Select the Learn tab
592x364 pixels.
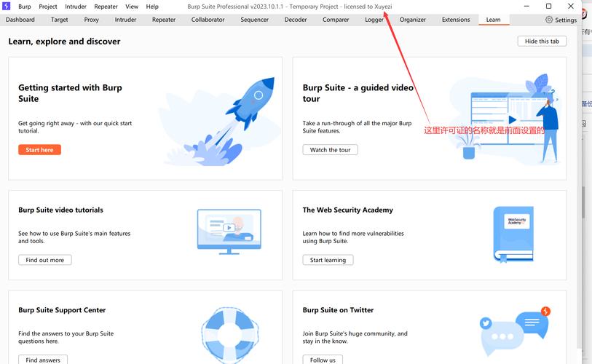point(494,20)
